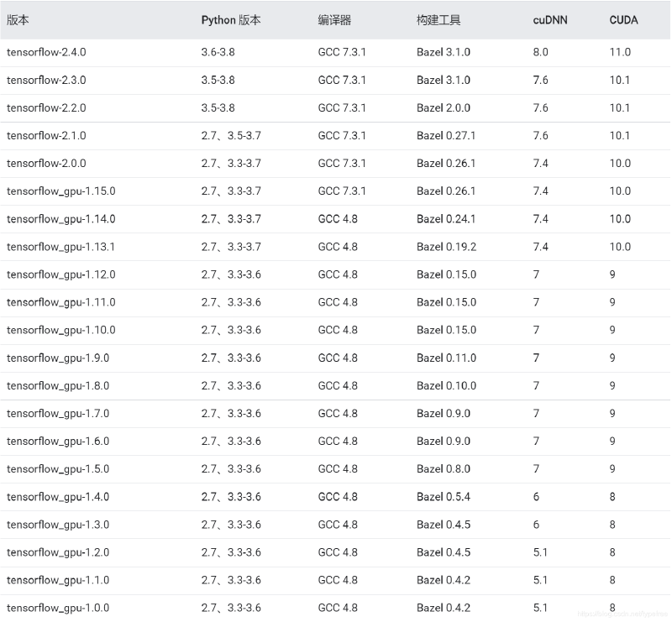Select the tensorflow_gpu-1.5.0 cell
The height and width of the screenshot is (622, 672).
pyautogui.click(x=58, y=469)
